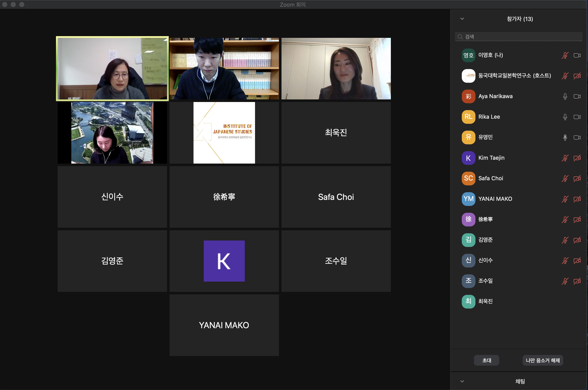Select video with aerial city background
The image size is (588, 390).
tap(112, 133)
